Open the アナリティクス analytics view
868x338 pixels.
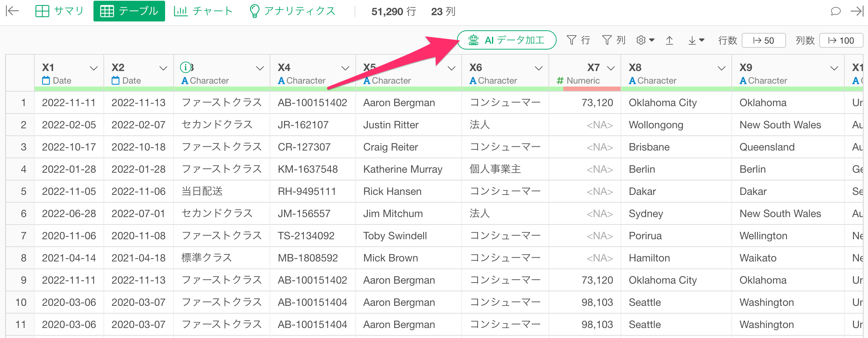point(292,11)
